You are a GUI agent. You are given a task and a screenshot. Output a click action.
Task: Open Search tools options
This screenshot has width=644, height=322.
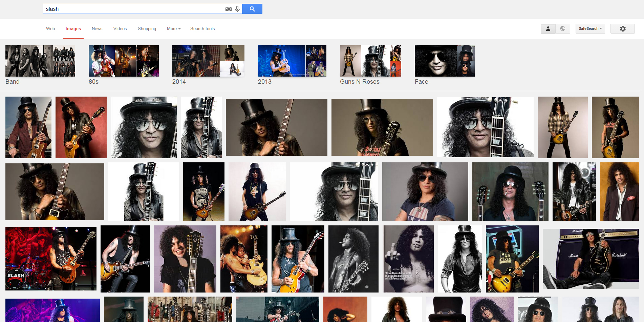202,29
